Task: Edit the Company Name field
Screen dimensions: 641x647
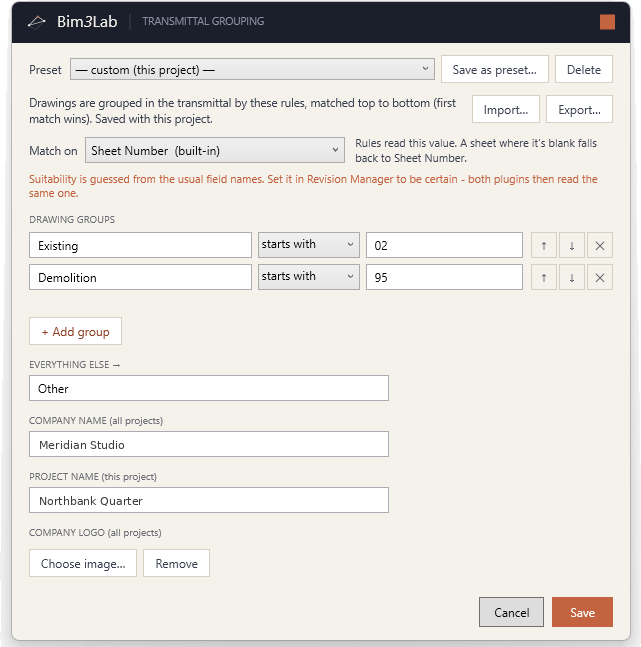Action: click(209, 444)
